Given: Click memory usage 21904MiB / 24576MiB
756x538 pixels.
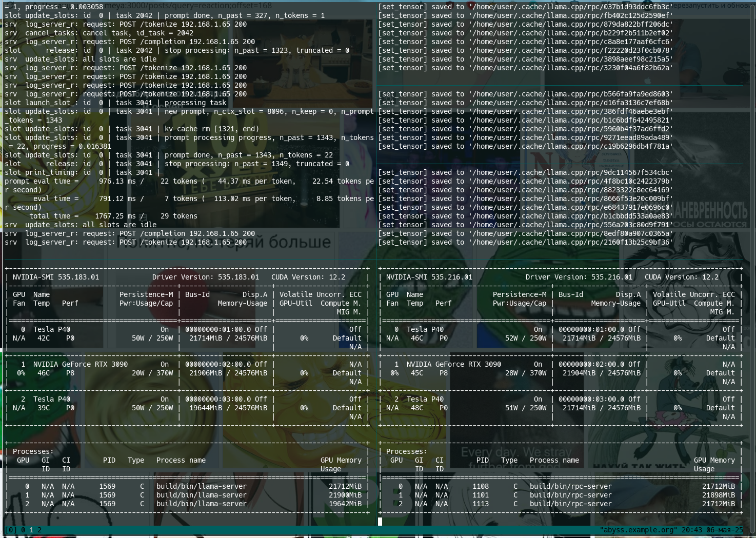Looking at the screenshot, I should 602,373.
